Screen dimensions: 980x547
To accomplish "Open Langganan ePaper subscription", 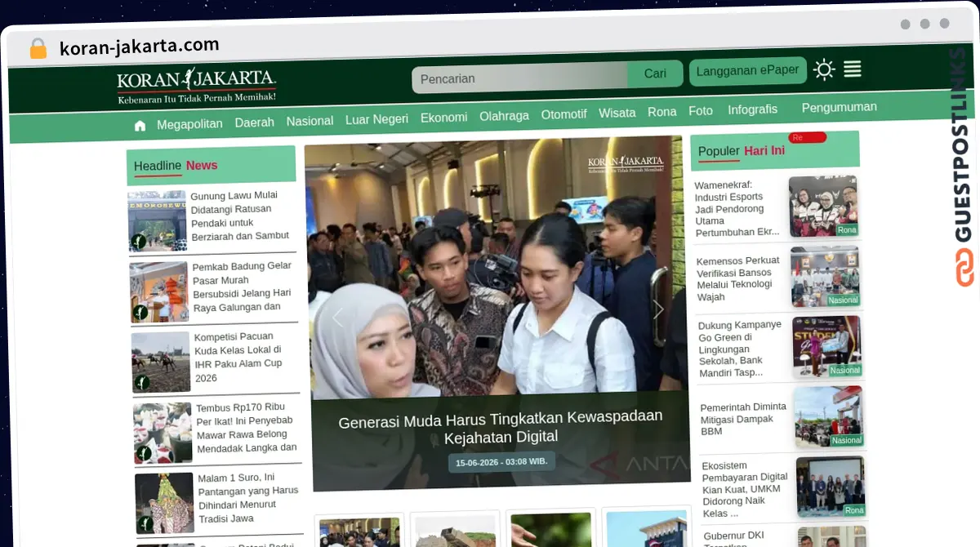I will [x=747, y=71].
